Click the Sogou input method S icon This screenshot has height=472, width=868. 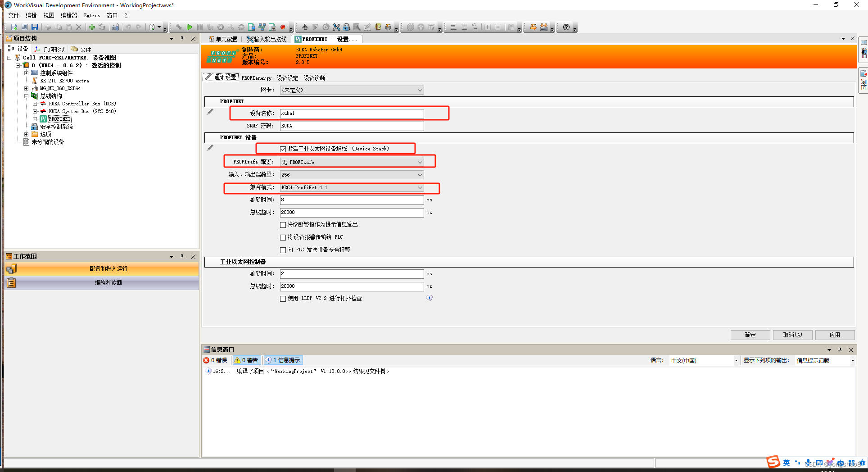coord(773,462)
